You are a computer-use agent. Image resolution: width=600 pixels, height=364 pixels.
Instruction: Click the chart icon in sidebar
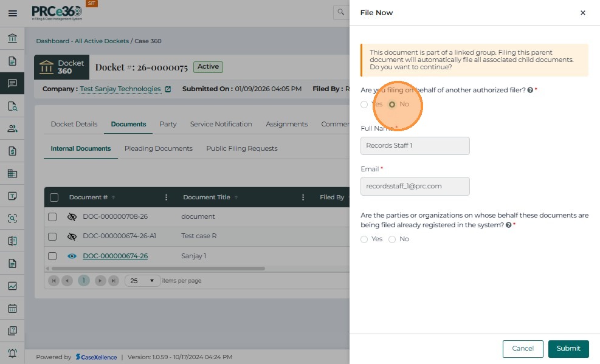coord(12,286)
